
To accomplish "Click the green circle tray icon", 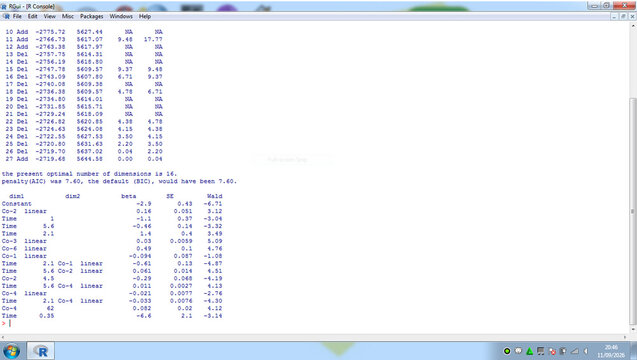I will (x=507, y=351).
